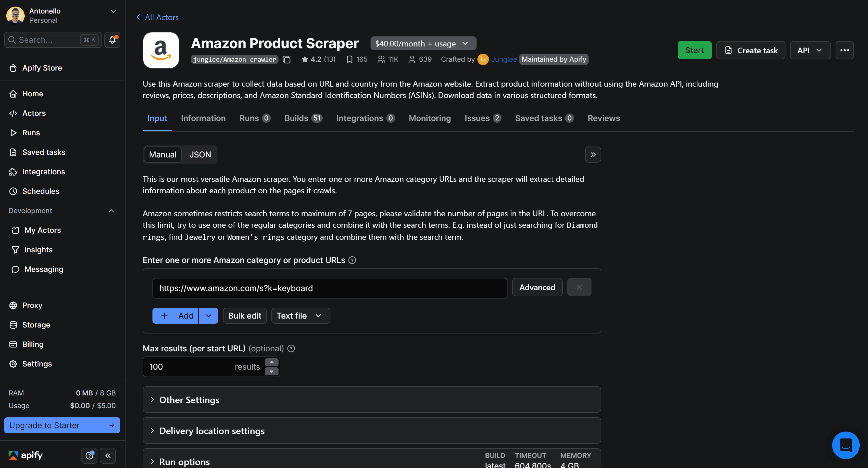Copy the junglee/Amazon-crawler actor name
This screenshot has height=468, width=868.
[286, 59]
